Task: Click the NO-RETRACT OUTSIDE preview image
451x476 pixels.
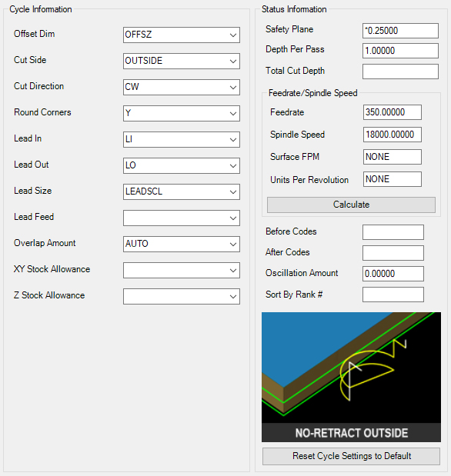Action: point(351,377)
